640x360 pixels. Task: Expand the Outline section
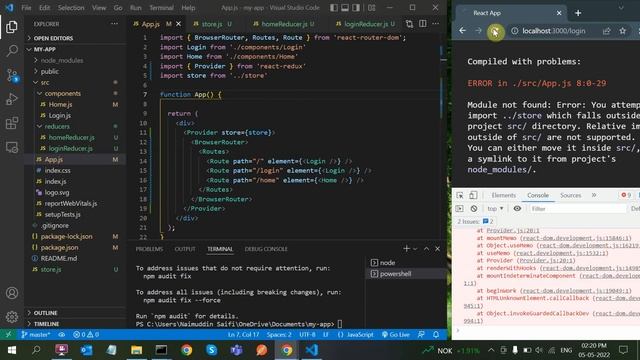(45, 313)
